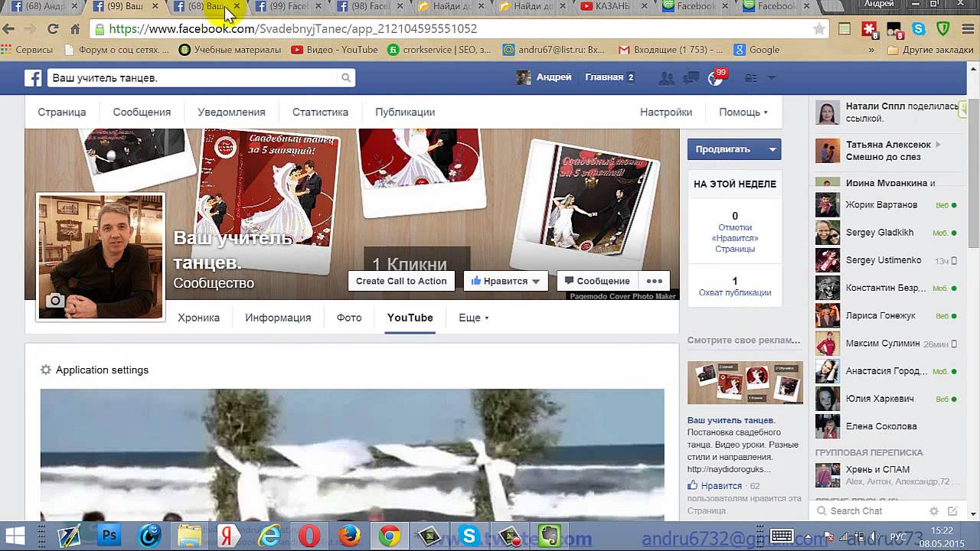
Task: Open messages icon in Facebook header
Action: pos(691,78)
